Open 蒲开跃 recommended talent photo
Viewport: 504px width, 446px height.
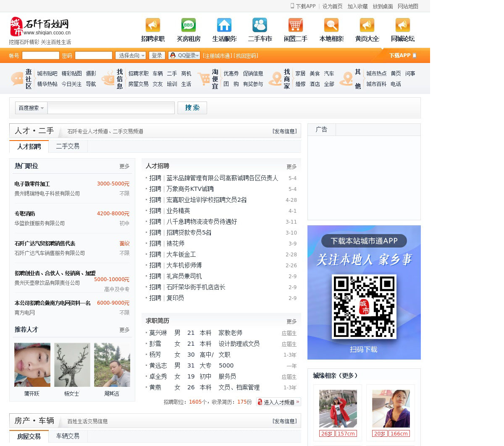32,365
